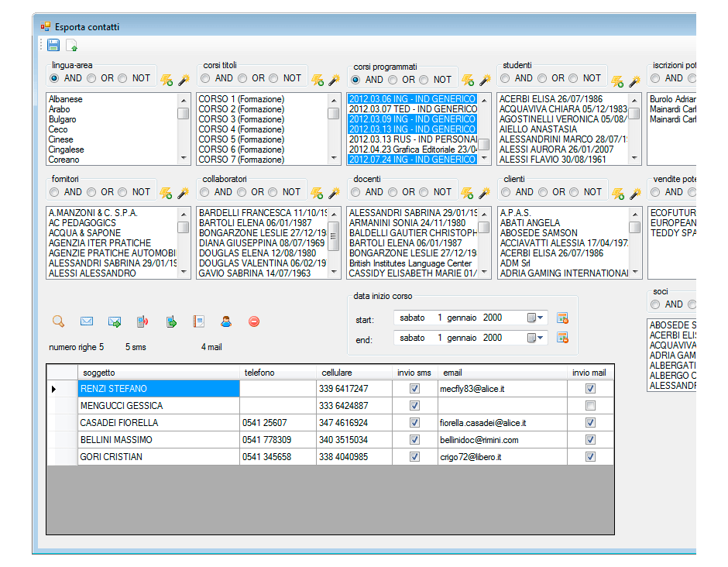
Task: Click the lightning filter icon in fornitori
Action: pos(166,193)
